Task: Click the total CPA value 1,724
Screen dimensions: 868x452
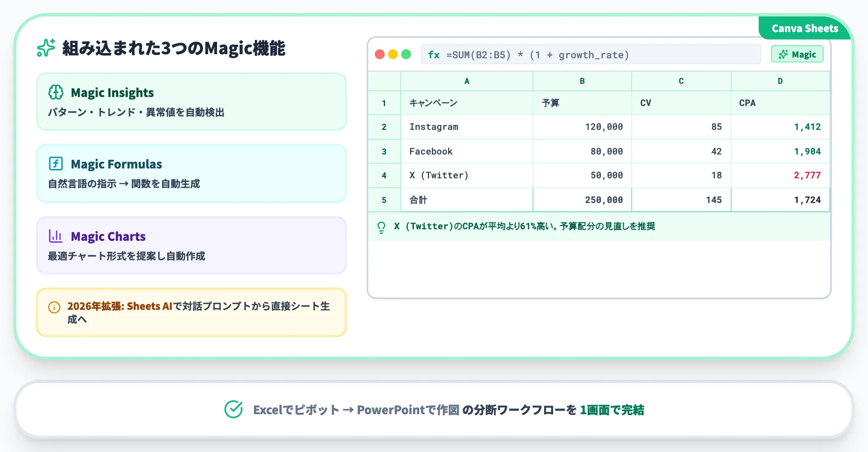Action: tap(780, 200)
